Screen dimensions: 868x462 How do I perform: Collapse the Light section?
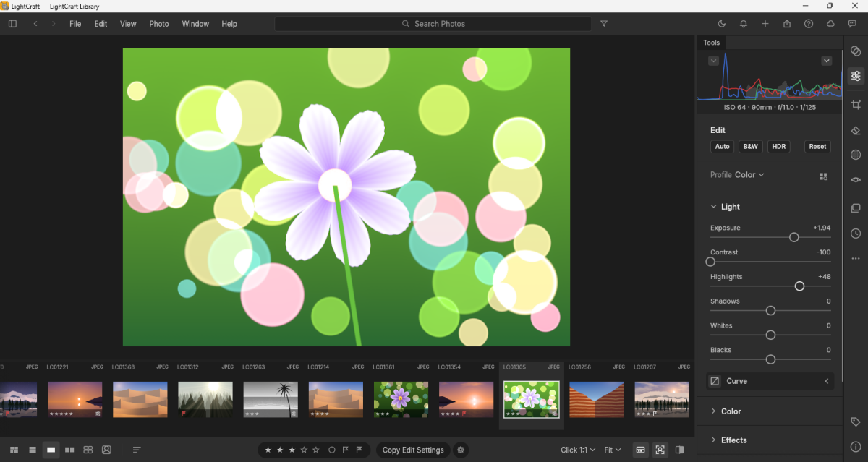(x=725, y=207)
